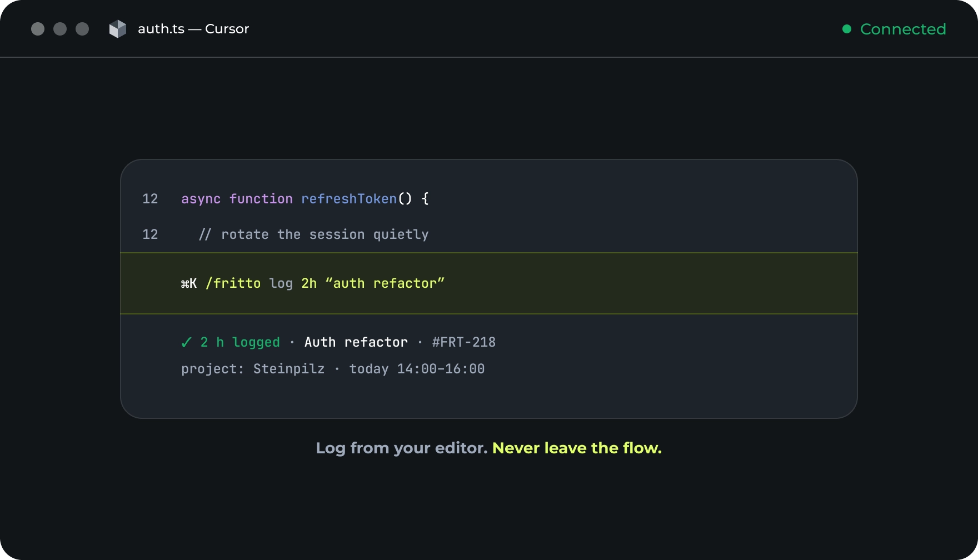Click the Connected status label
Image resolution: width=978 pixels, height=560 pixels.
coord(903,29)
